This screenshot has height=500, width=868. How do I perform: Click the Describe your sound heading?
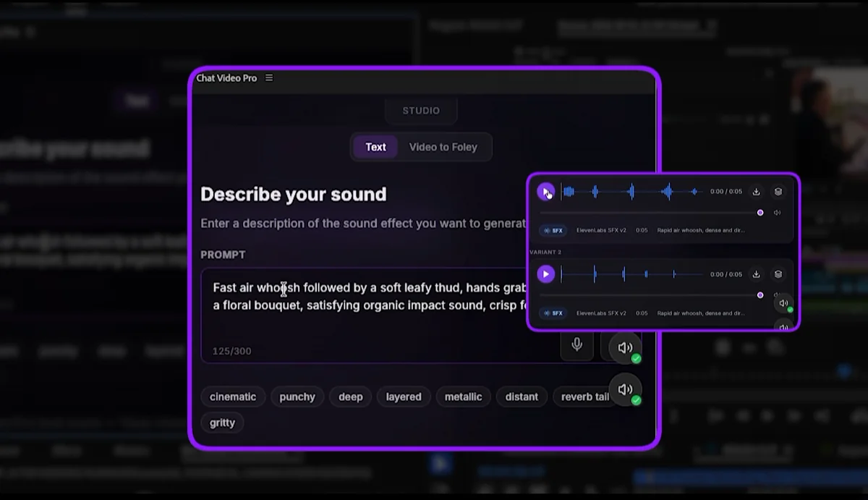(x=293, y=194)
